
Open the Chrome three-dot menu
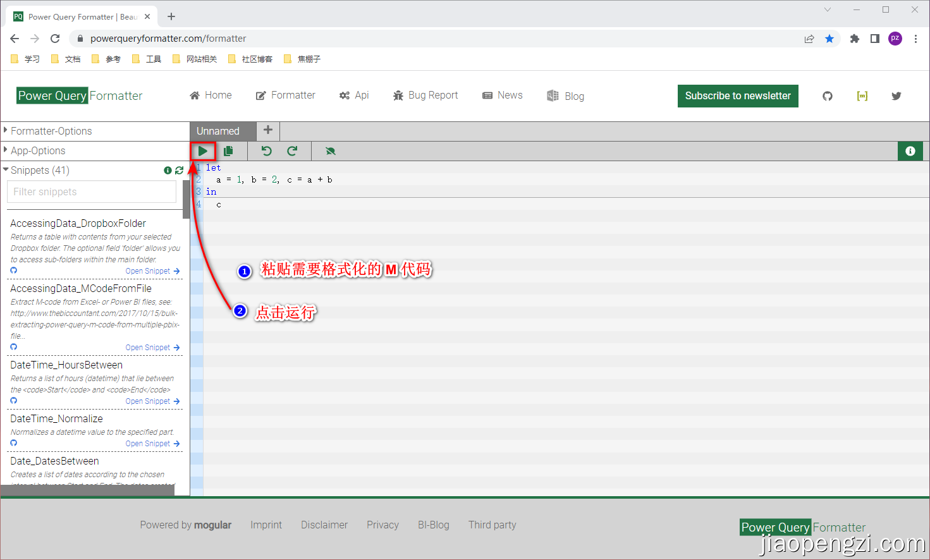915,39
